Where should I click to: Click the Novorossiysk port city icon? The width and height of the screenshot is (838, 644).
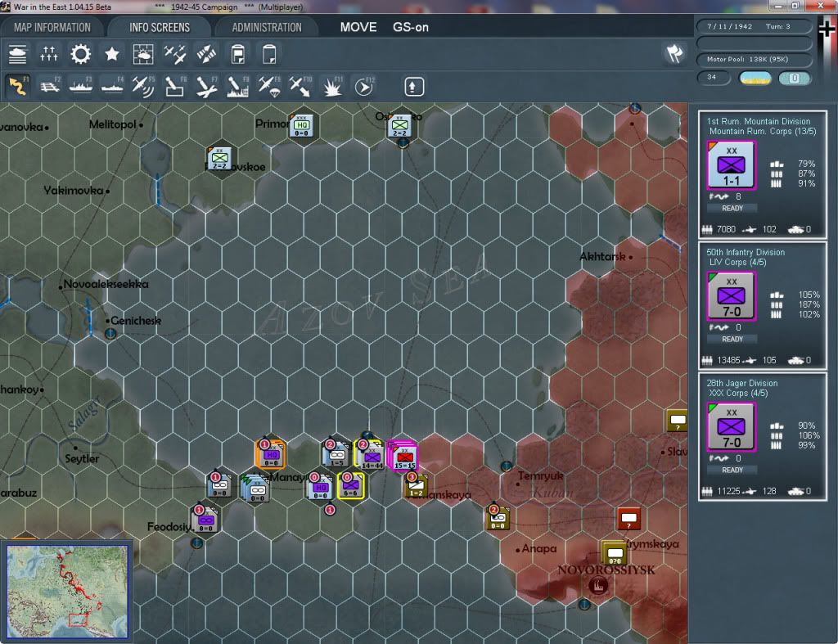pyautogui.click(x=598, y=586)
